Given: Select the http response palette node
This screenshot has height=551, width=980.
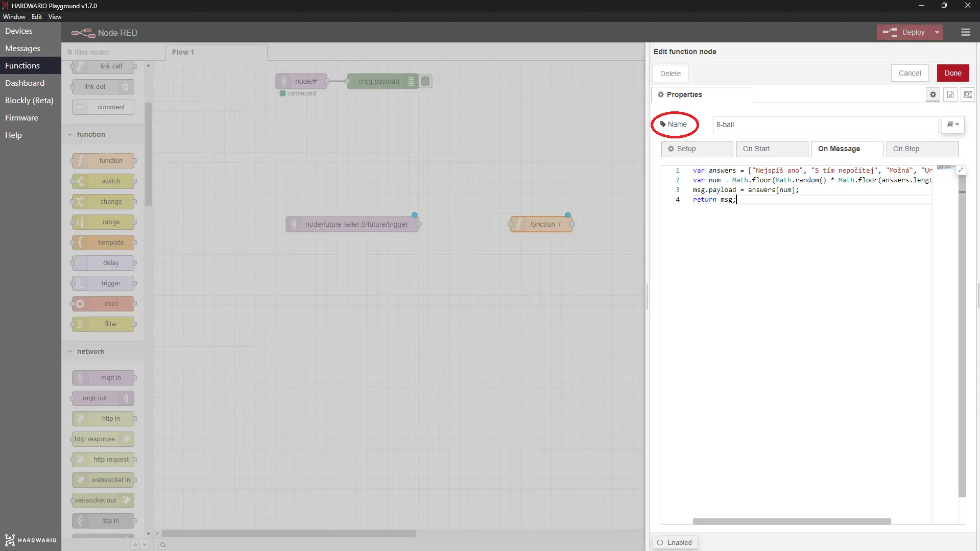Looking at the screenshot, I should pyautogui.click(x=103, y=439).
